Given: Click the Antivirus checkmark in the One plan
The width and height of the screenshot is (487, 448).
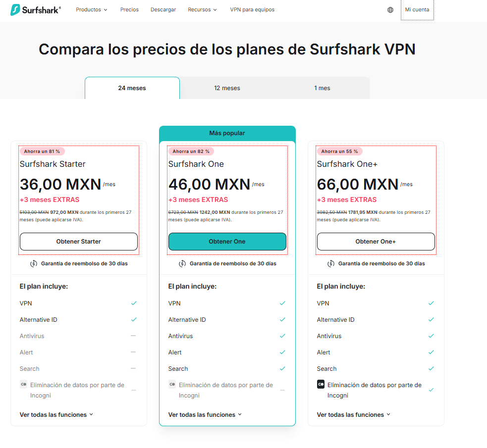Looking at the screenshot, I should pyautogui.click(x=282, y=336).
